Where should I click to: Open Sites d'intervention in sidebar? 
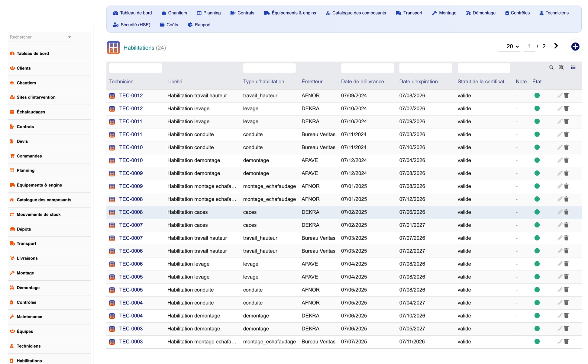36,97
